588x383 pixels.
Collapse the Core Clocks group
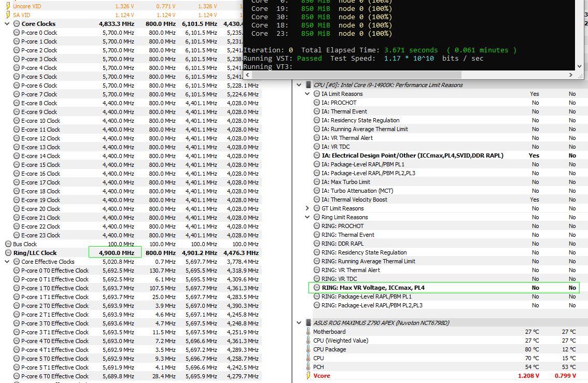(x=7, y=24)
